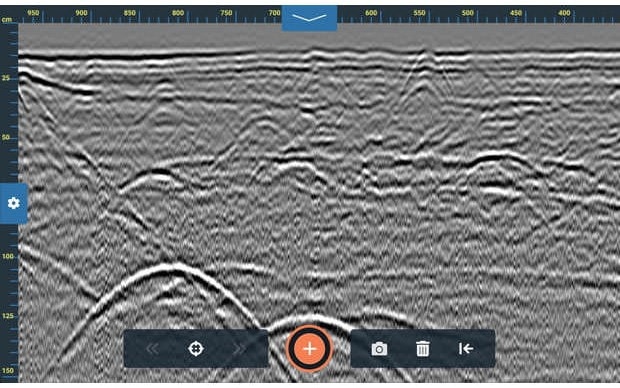Delete scan using the trash icon

pos(422,349)
